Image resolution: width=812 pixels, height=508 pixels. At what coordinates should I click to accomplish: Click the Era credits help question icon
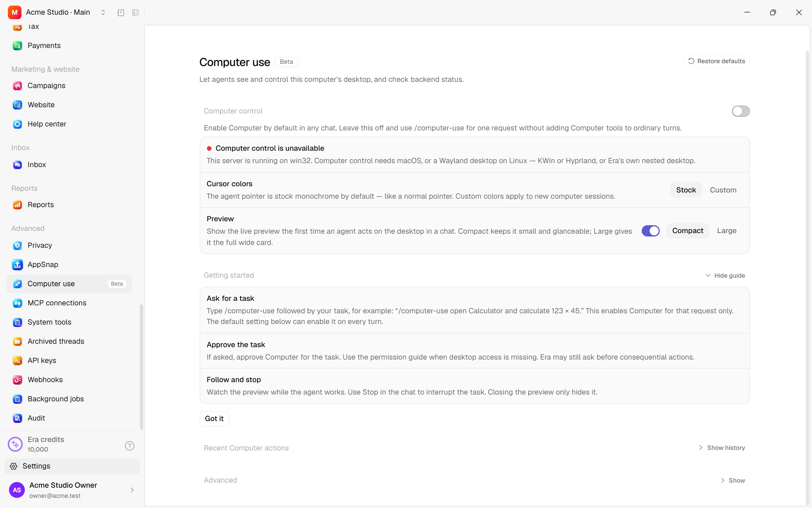point(129,446)
